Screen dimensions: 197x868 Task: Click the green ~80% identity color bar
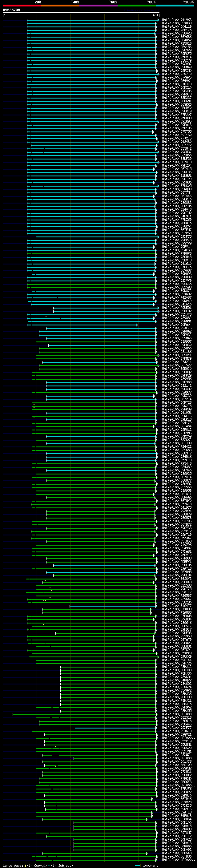137,6
